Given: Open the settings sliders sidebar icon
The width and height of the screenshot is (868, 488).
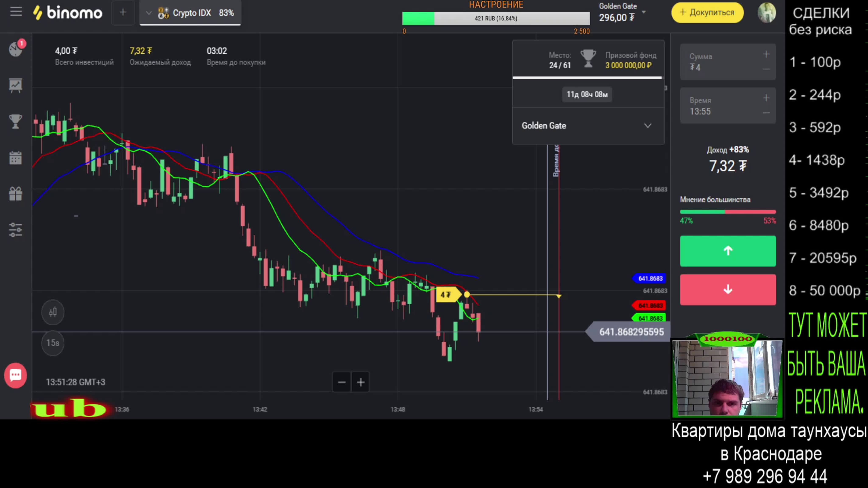Looking at the screenshot, I should pyautogui.click(x=15, y=230).
